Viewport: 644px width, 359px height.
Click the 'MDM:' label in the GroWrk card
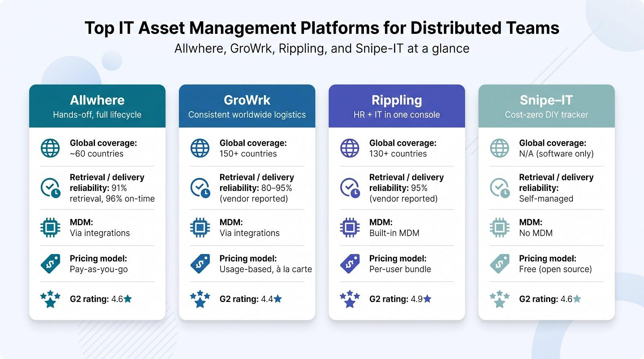231,222
